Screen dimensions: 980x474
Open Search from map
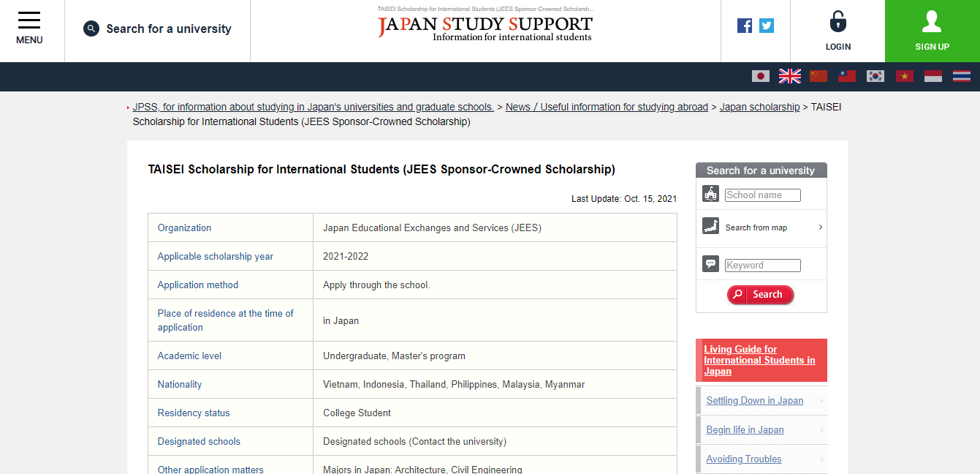(x=756, y=227)
